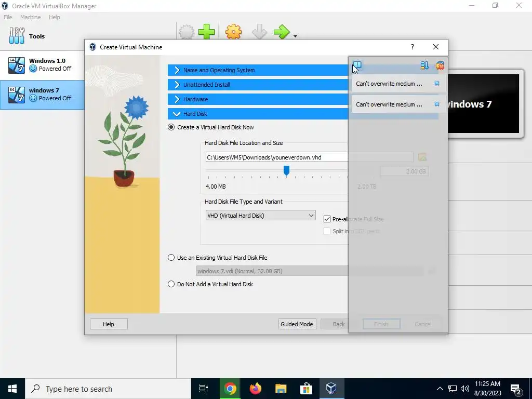Click the notification sort order icon
Screen dimensions: 532x399
pyautogui.click(x=424, y=65)
